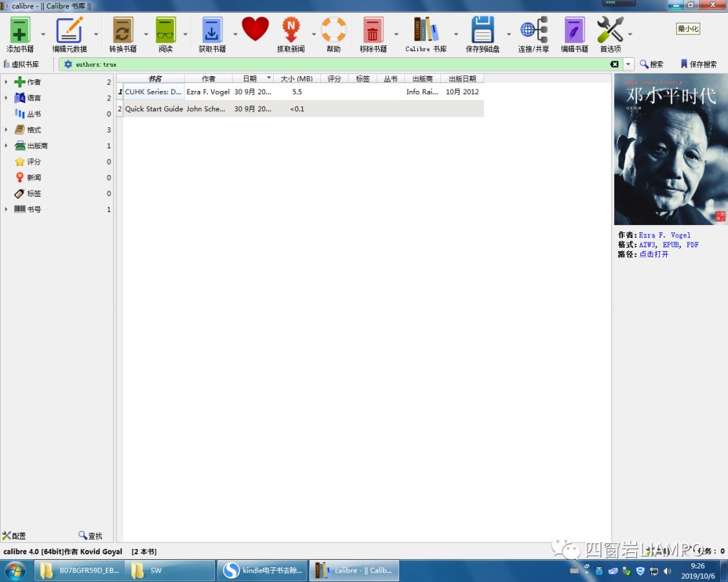
Task: Click the search gear icon before authors:true
Action: coord(68,64)
